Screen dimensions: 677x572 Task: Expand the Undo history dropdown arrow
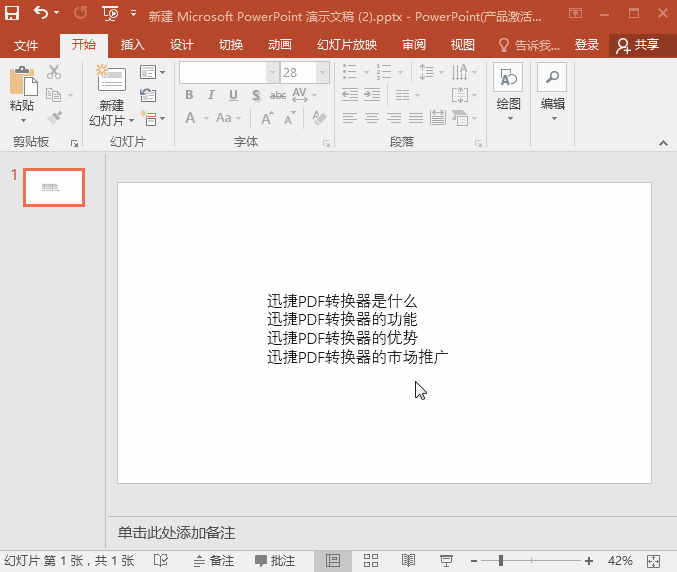point(56,14)
